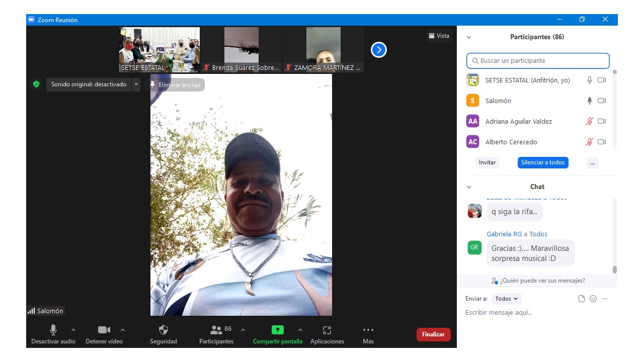Open the Seguridad shield icon
Screen dimensions: 644x362
click(x=164, y=330)
